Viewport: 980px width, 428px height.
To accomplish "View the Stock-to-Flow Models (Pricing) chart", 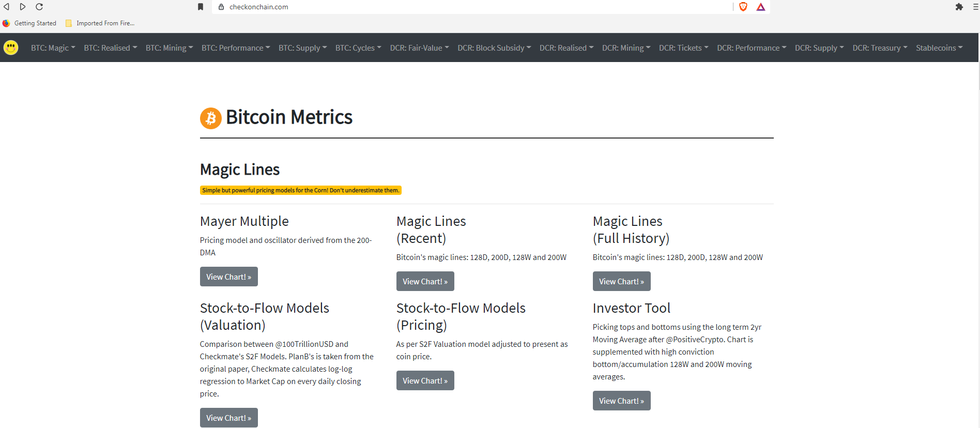I will pos(425,380).
